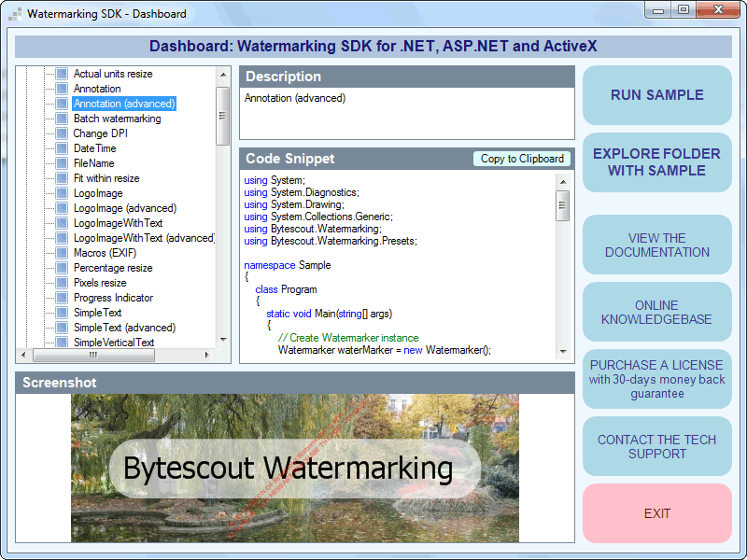Viewport: 747px width, 560px height.
Task: Select Fit within resize sample
Action: (x=106, y=178)
